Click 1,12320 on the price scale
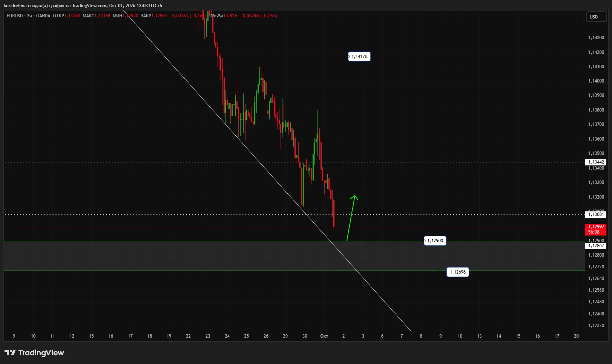This screenshot has width=612, height=364. point(596,326)
